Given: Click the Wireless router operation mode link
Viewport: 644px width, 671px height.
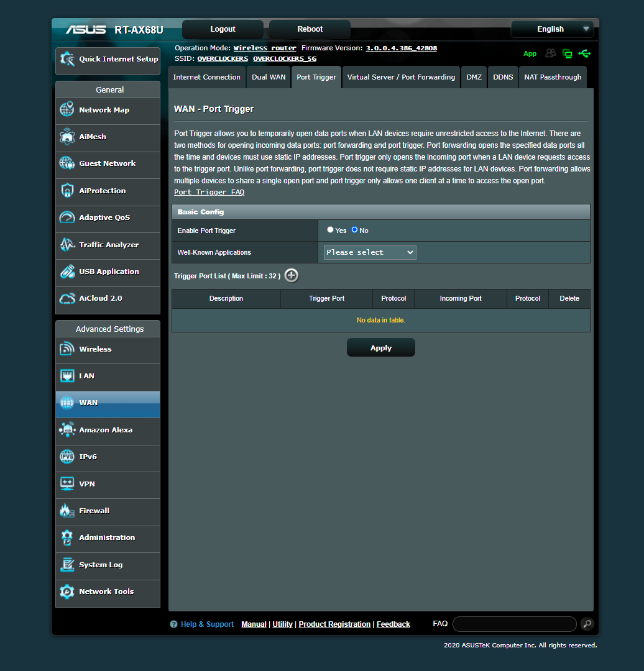Looking at the screenshot, I should [x=265, y=48].
